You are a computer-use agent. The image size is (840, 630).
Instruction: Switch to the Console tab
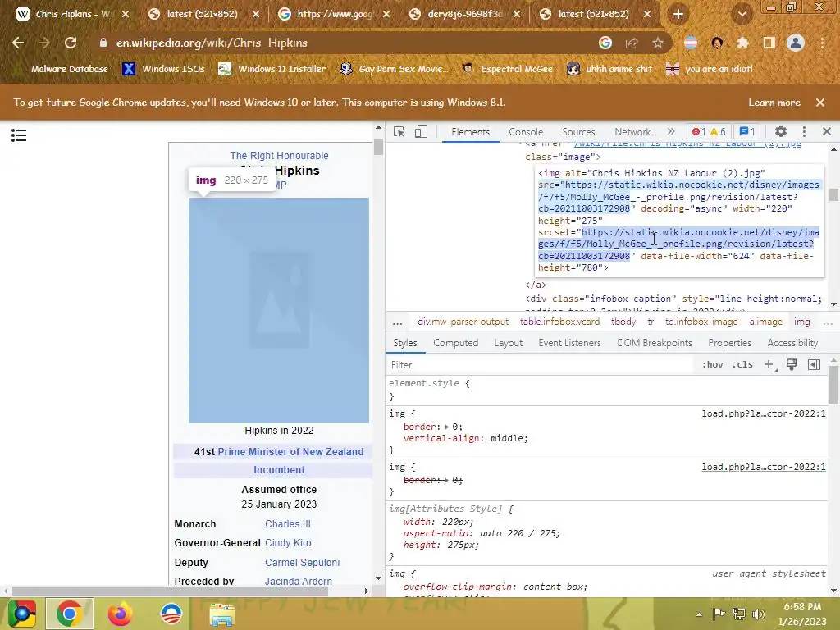526,132
